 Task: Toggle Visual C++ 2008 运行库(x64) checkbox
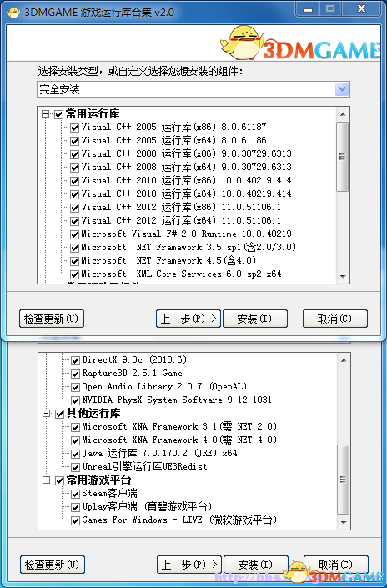(74, 168)
